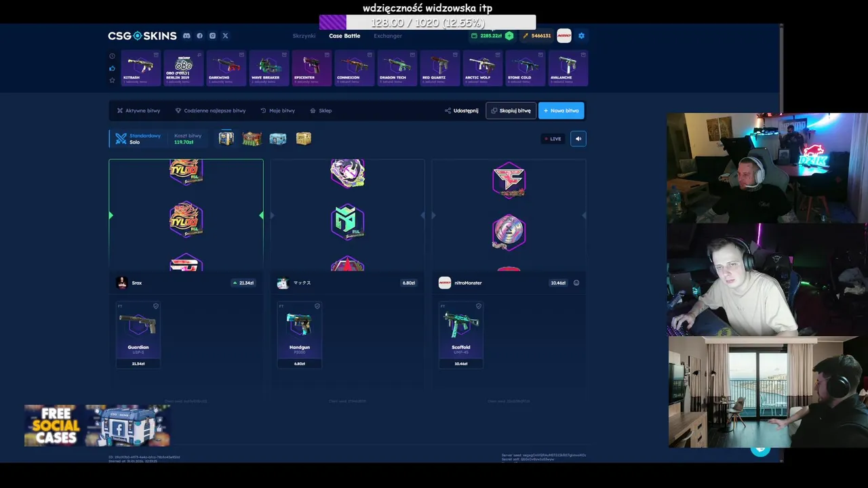868x488 pixels.
Task: Open the Skrzynki menu tab
Action: click(x=304, y=36)
